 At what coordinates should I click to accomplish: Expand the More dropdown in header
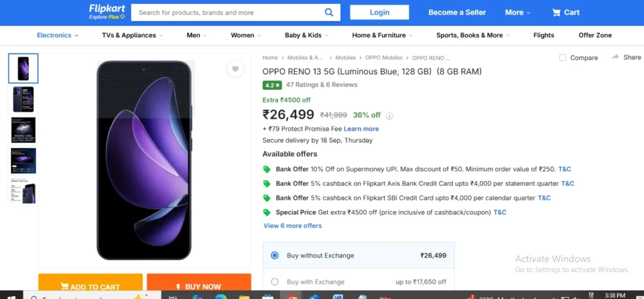[518, 13]
